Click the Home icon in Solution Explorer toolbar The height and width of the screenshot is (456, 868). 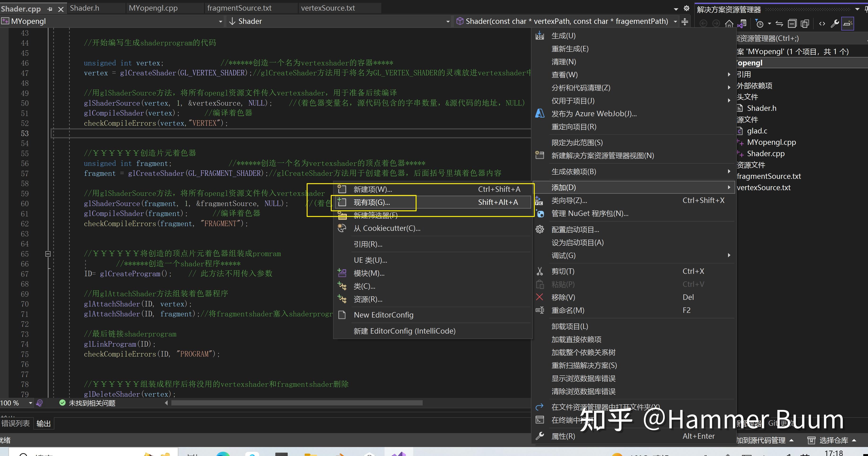click(729, 24)
